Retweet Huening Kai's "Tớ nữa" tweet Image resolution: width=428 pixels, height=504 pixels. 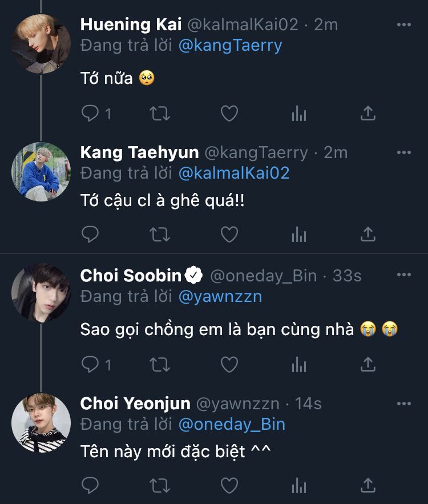159,114
